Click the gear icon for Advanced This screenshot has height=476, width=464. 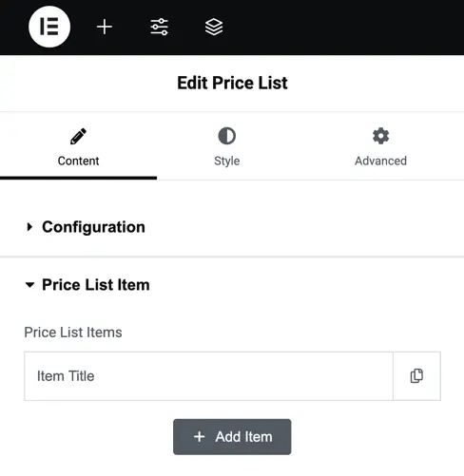point(380,136)
